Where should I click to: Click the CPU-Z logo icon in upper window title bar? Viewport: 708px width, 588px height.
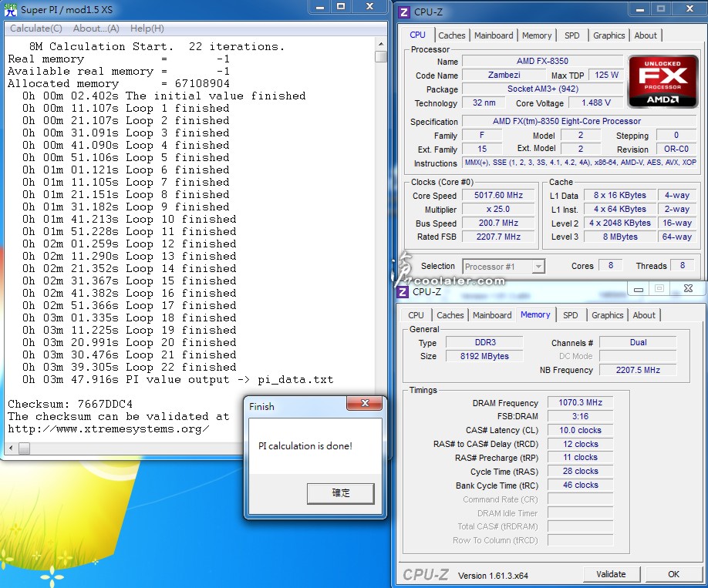point(404,12)
